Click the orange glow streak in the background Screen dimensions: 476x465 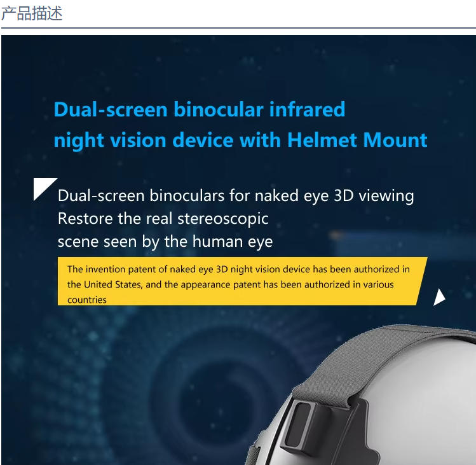(x=337, y=235)
